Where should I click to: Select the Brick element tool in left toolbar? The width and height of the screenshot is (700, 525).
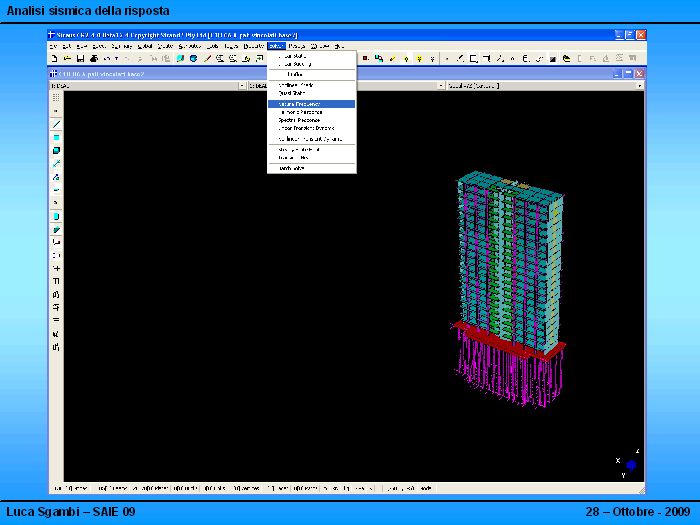click(x=56, y=151)
